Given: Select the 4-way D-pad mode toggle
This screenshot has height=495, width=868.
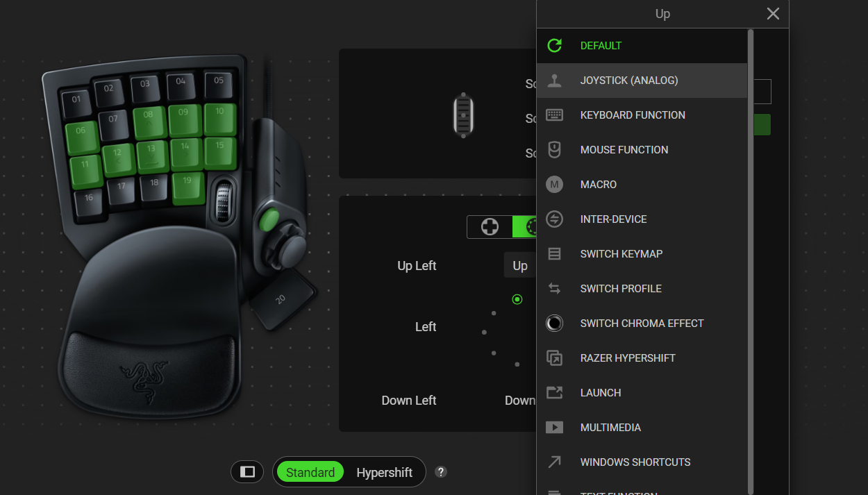Looking at the screenshot, I should [x=490, y=227].
